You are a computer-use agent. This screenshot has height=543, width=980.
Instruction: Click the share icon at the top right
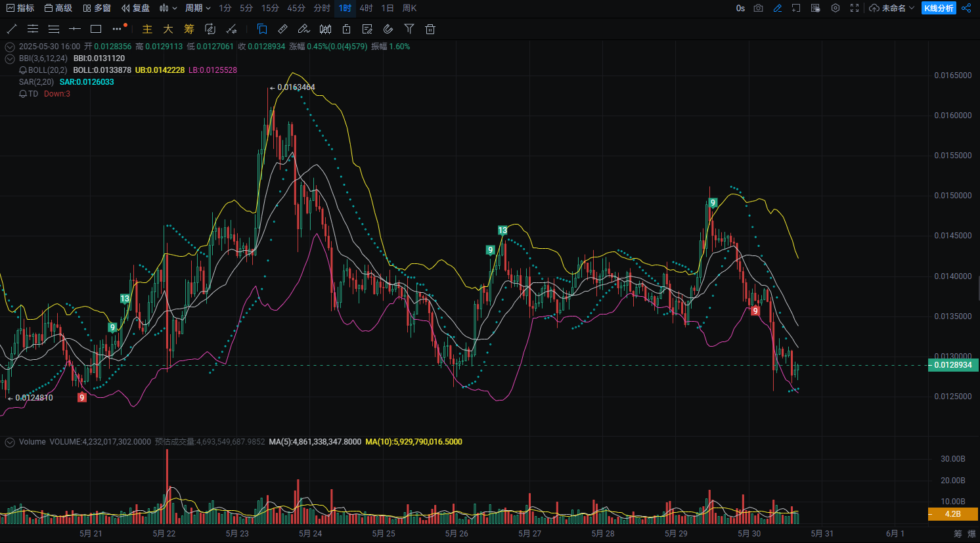click(x=966, y=8)
